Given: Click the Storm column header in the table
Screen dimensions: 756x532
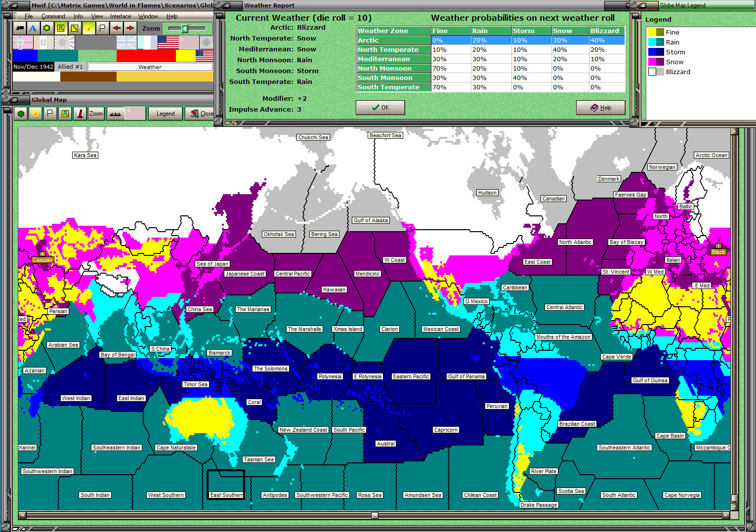Looking at the screenshot, I should click(531, 31).
